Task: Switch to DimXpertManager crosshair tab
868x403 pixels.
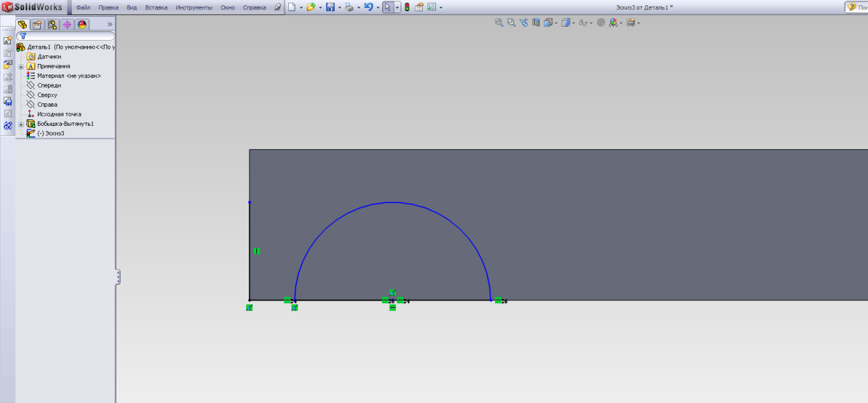Action: click(67, 24)
